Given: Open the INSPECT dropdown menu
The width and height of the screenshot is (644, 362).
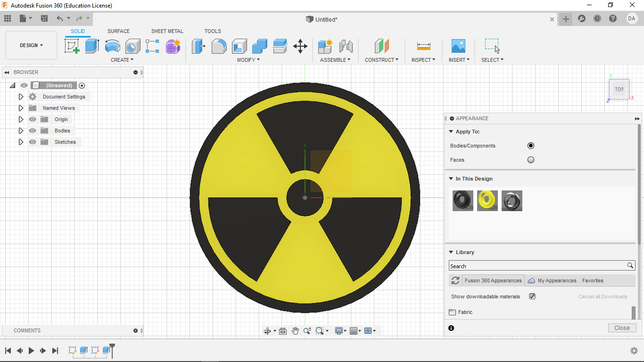Looking at the screenshot, I should pyautogui.click(x=423, y=60).
